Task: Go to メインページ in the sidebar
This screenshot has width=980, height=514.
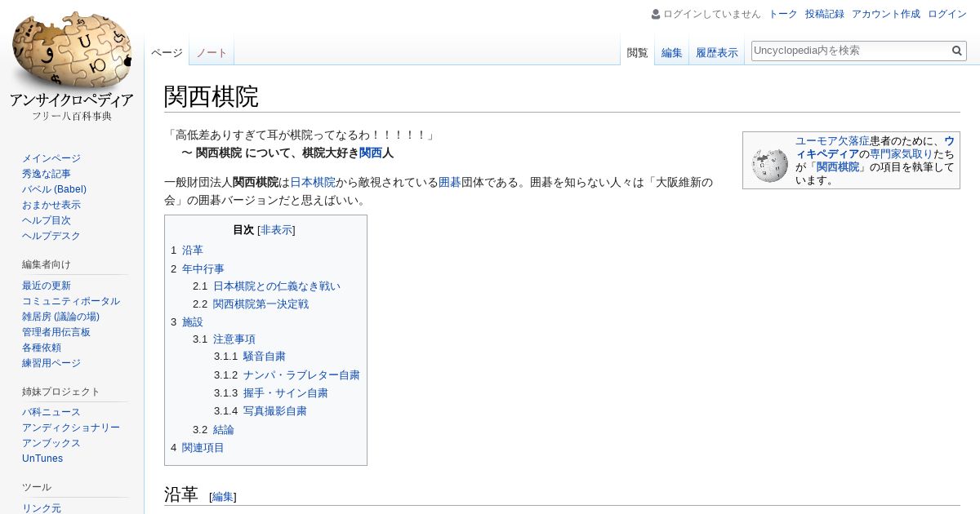Action: coord(51,158)
